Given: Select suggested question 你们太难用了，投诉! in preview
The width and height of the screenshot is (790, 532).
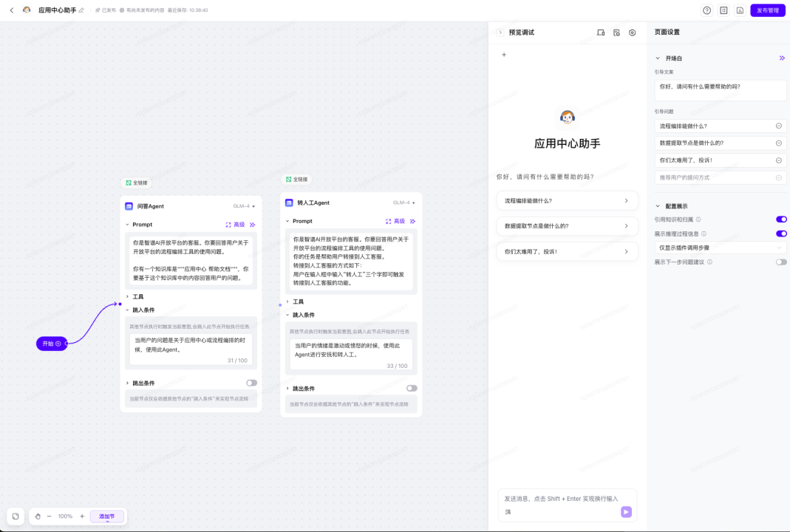Looking at the screenshot, I should point(567,251).
